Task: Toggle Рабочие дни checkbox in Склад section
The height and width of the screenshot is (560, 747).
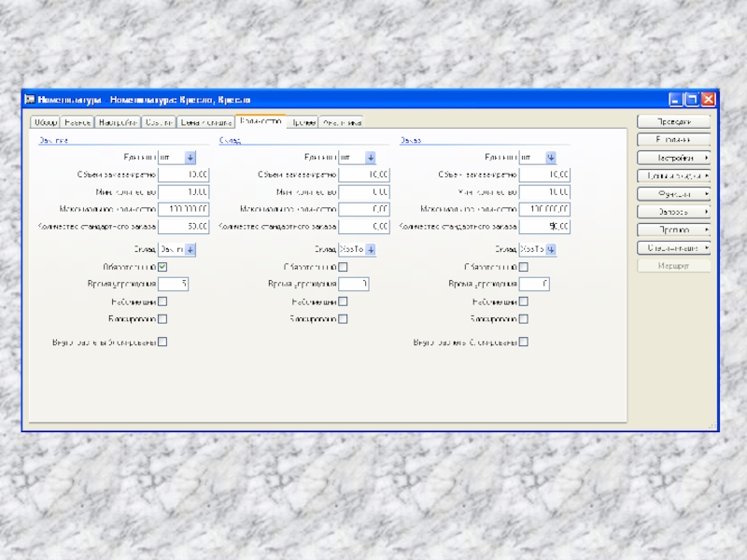Action: 343,301
